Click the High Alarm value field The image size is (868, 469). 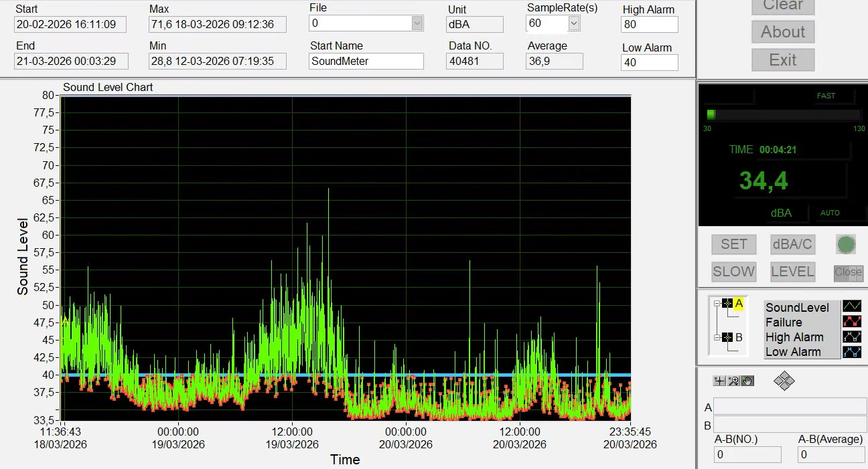point(649,25)
